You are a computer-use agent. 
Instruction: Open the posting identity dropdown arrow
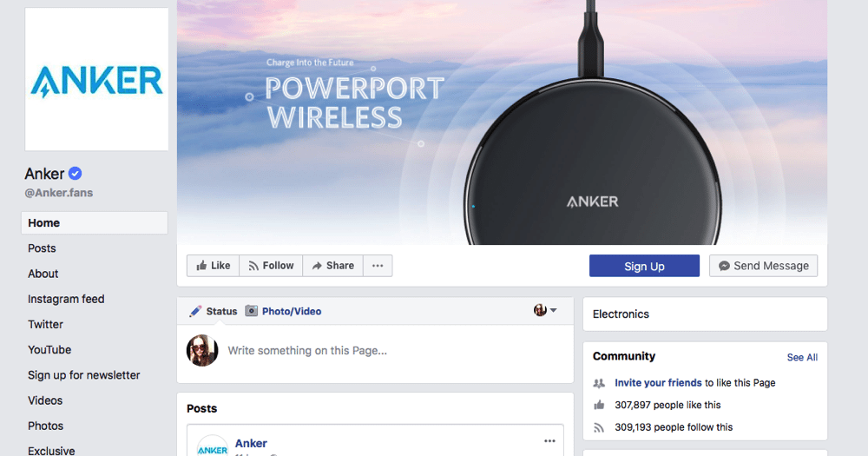tap(554, 310)
